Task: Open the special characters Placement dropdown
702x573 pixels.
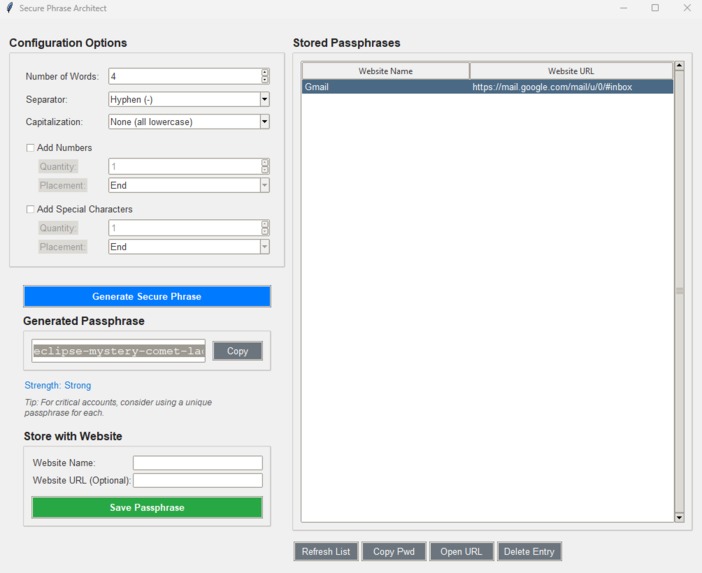Action: (x=265, y=247)
